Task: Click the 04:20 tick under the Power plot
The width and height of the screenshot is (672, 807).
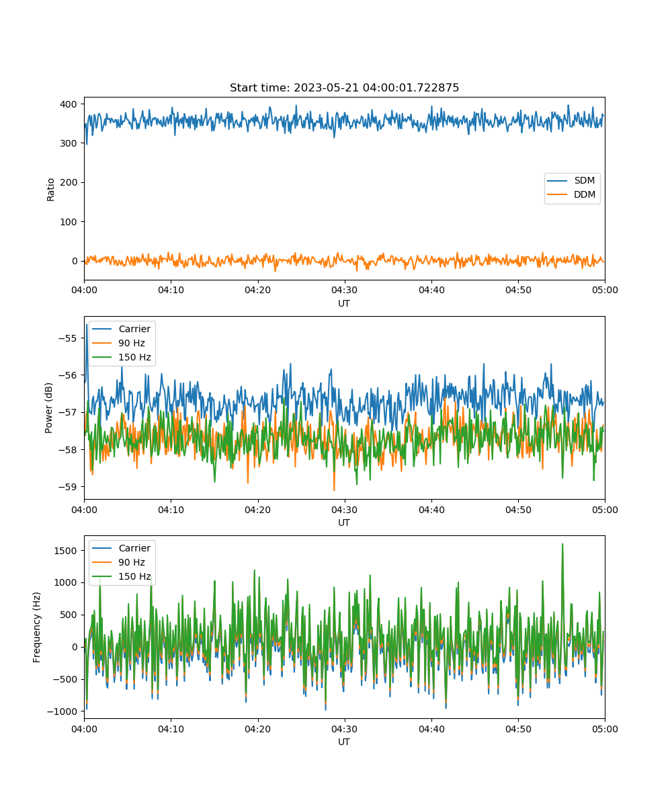Action: [258, 509]
